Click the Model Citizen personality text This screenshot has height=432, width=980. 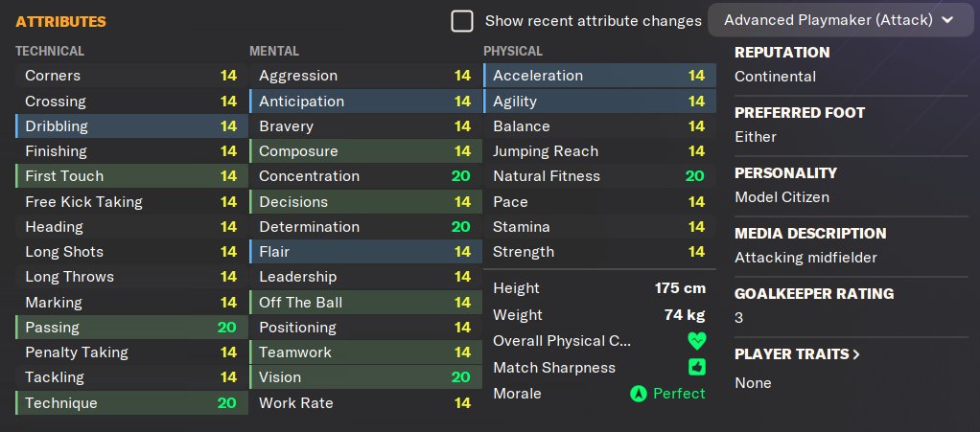tap(782, 197)
